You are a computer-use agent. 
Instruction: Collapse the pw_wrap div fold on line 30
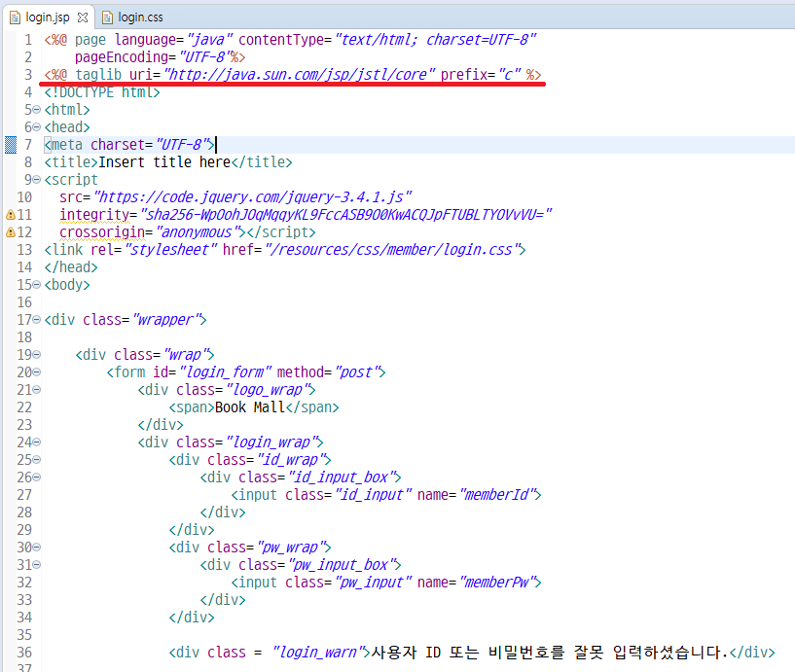coord(37,548)
